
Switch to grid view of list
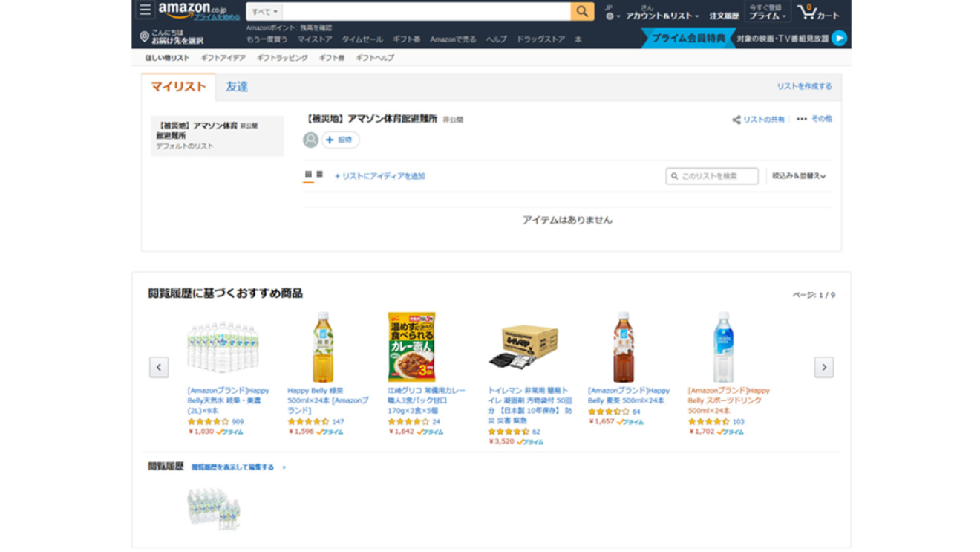(308, 175)
